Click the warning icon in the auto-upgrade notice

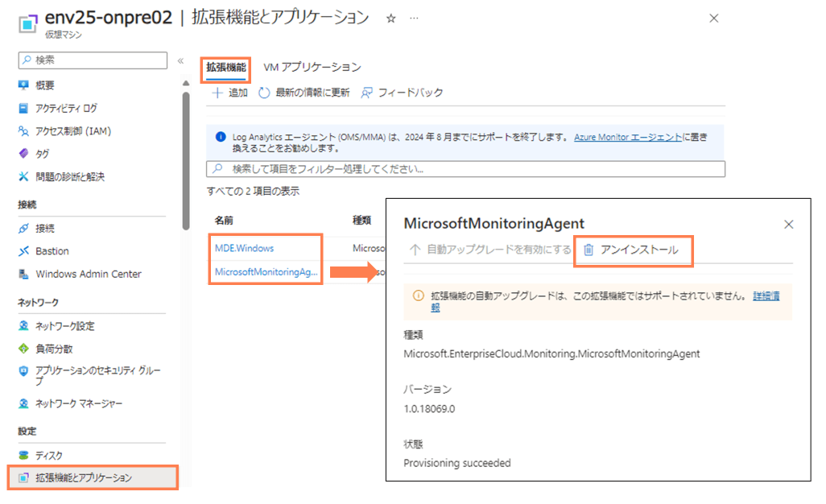[x=419, y=295]
